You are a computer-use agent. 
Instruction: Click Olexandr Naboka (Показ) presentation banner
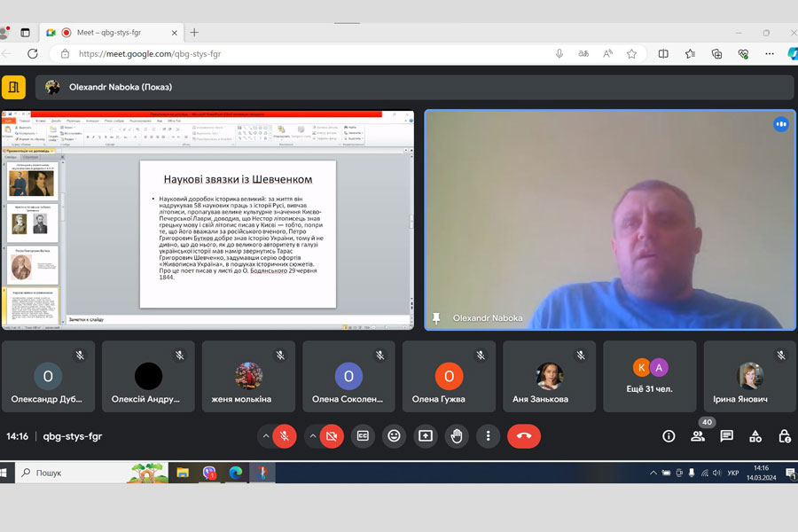pyautogui.click(x=414, y=87)
